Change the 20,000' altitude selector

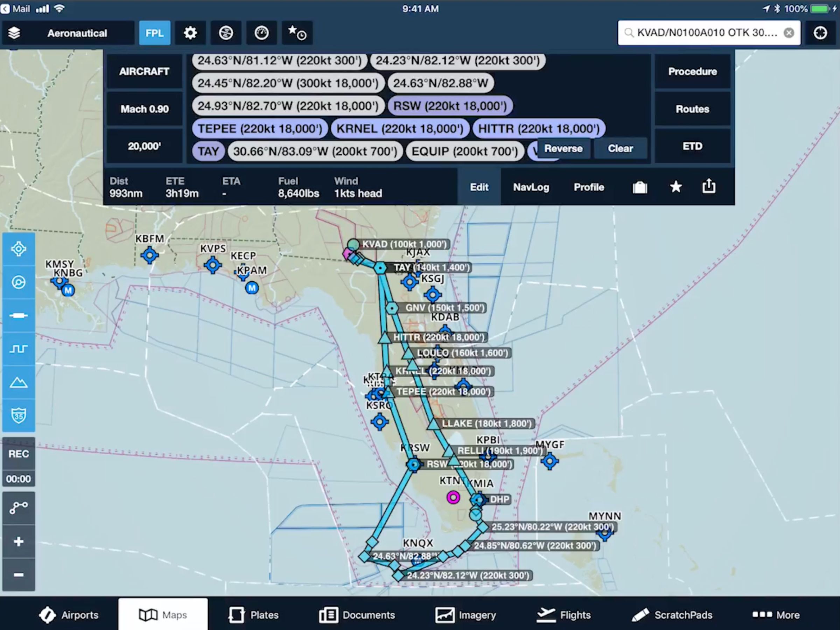(144, 146)
